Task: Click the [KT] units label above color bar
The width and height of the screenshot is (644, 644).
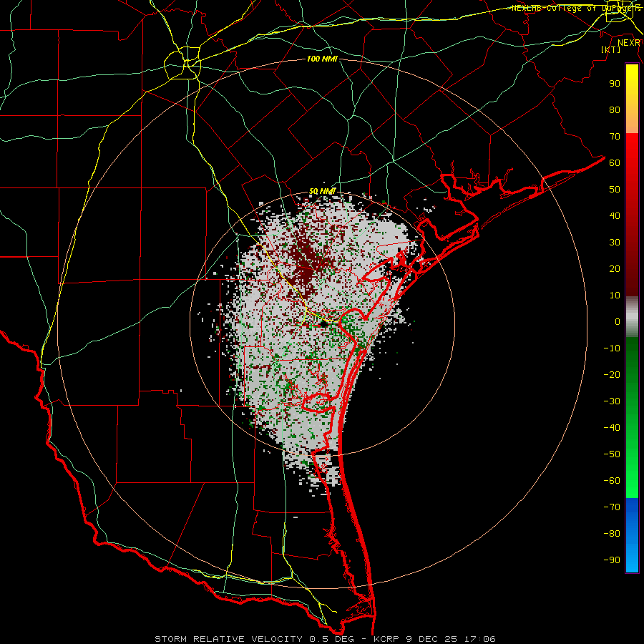Action: coord(611,49)
